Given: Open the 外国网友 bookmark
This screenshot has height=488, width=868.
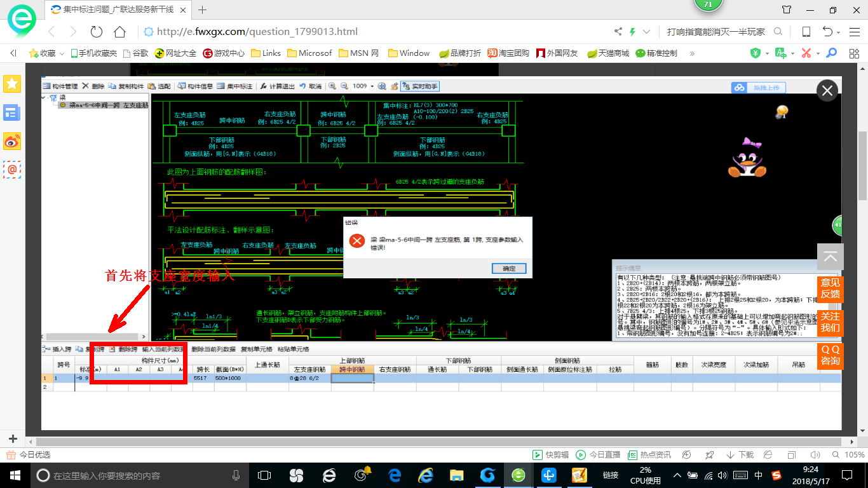Looking at the screenshot, I should click(x=557, y=53).
